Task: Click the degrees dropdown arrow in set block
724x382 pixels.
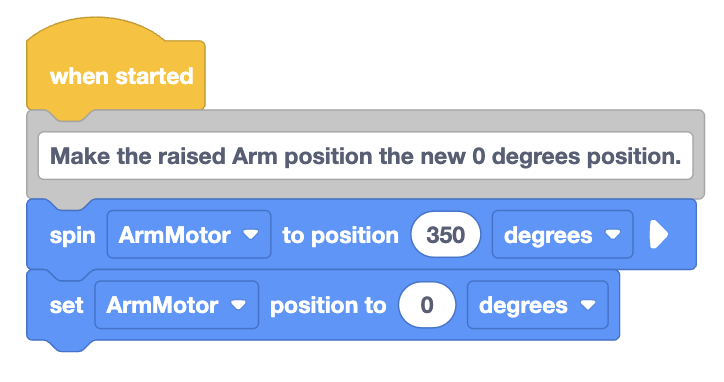Action: click(x=588, y=305)
